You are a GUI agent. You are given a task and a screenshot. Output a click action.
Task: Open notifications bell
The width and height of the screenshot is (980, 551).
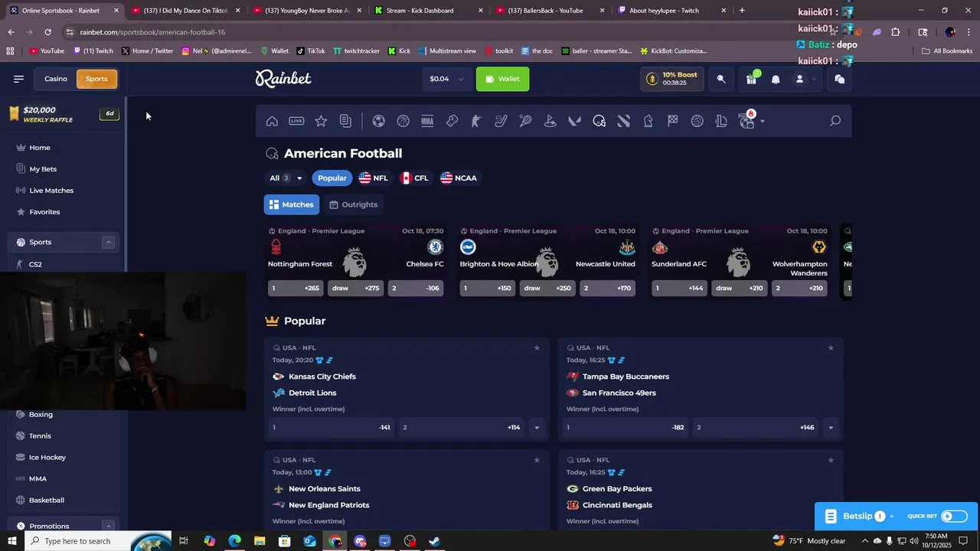pos(776,79)
